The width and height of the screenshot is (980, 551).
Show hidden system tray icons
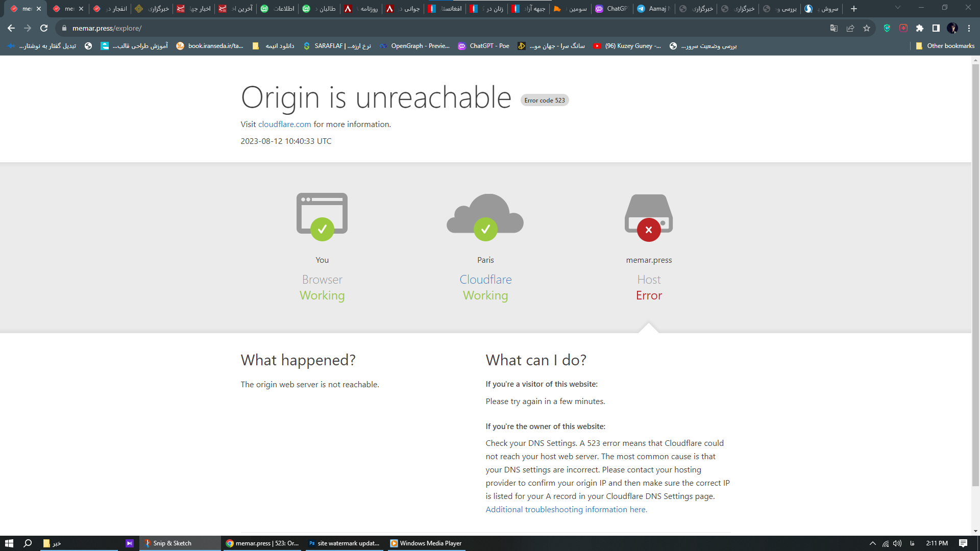click(x=873, y=543)
